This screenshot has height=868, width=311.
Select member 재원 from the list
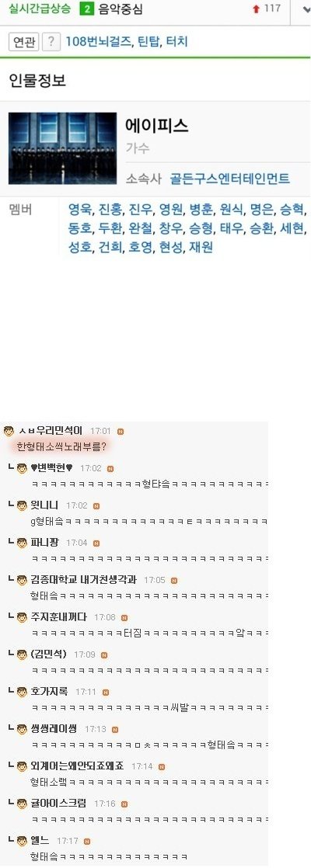pos(201,248)
